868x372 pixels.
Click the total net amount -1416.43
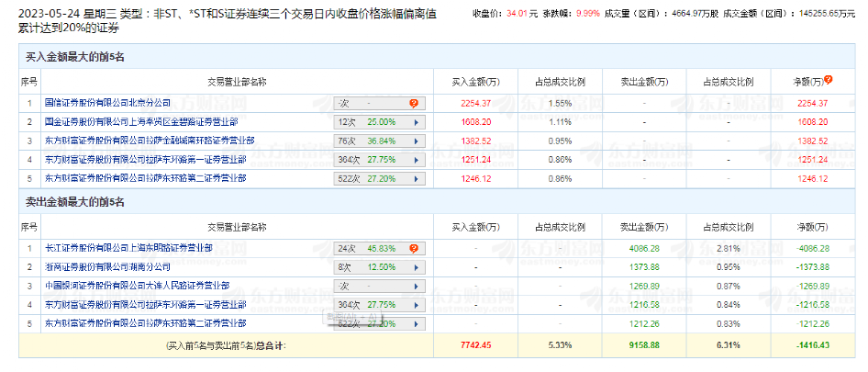pyautogui.click(x=813, y=345)
